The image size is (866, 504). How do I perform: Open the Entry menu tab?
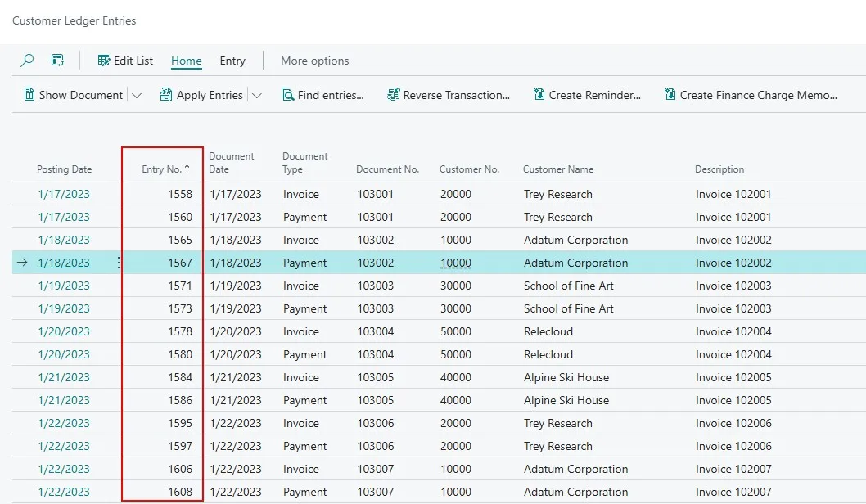232,61
